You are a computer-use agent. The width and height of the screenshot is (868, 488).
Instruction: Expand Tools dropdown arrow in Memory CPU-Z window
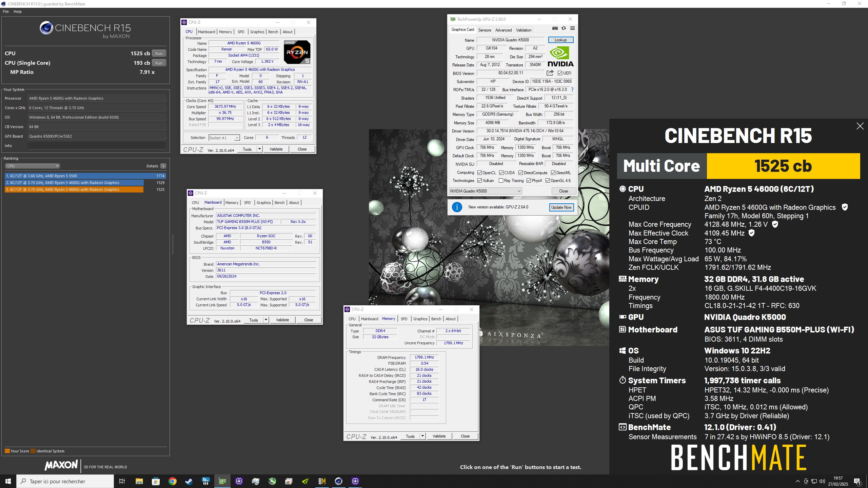coord(422,436)
